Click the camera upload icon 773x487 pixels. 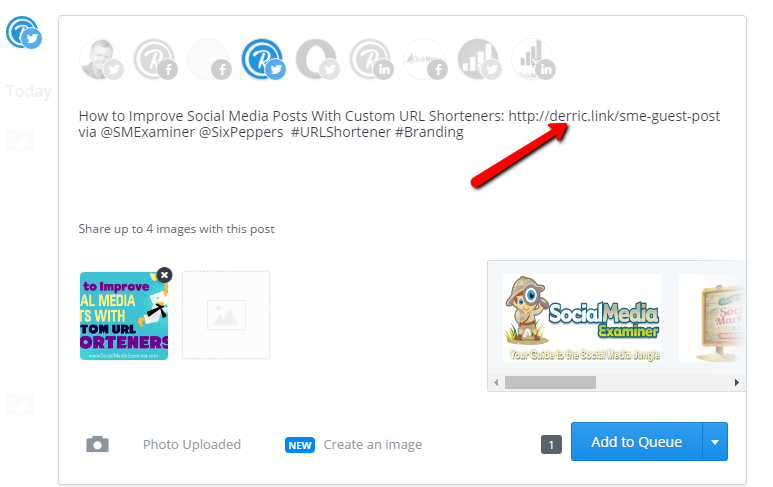[x=98, y=444]
